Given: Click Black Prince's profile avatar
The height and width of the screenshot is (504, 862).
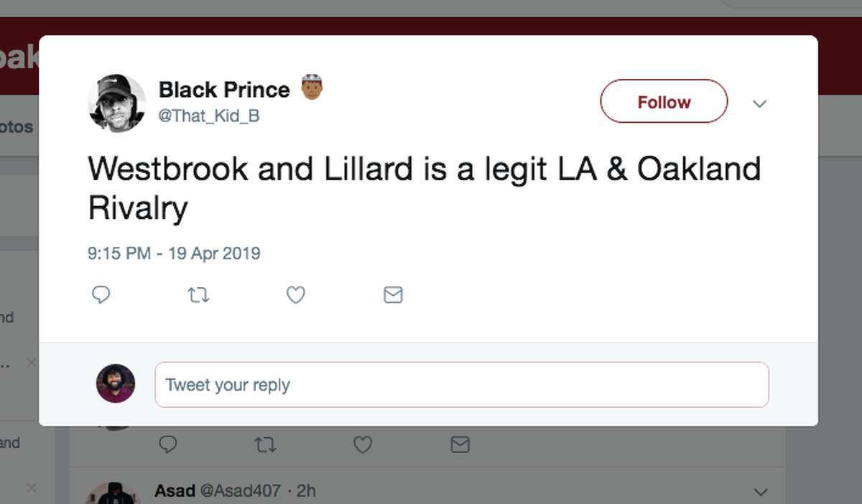Looking at the screenshot, I should click(x=116, y=102).
